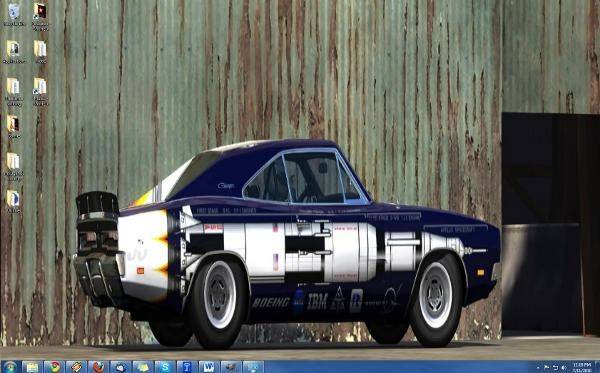The height and width of the screenshot is (373, 600).
Task: Click the Show Desktop strip after the clock
Action: [597, 367]
